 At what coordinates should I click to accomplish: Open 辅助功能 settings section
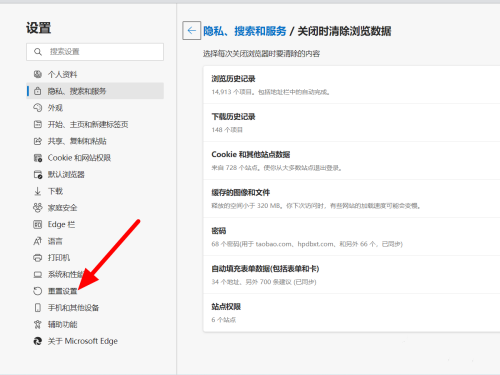point(95,324)
